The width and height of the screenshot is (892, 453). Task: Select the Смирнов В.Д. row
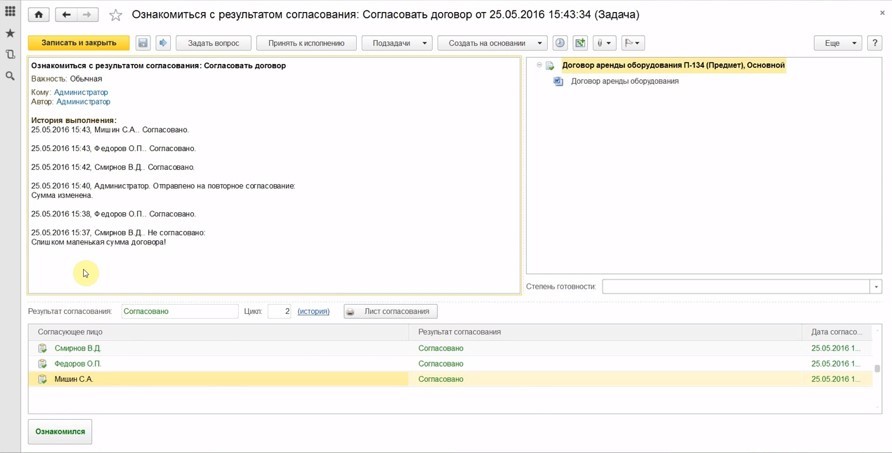[x=77, y=348]
